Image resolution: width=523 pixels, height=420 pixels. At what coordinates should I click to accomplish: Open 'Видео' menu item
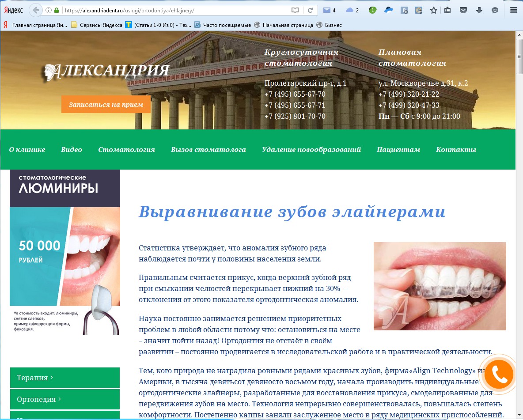72,149
